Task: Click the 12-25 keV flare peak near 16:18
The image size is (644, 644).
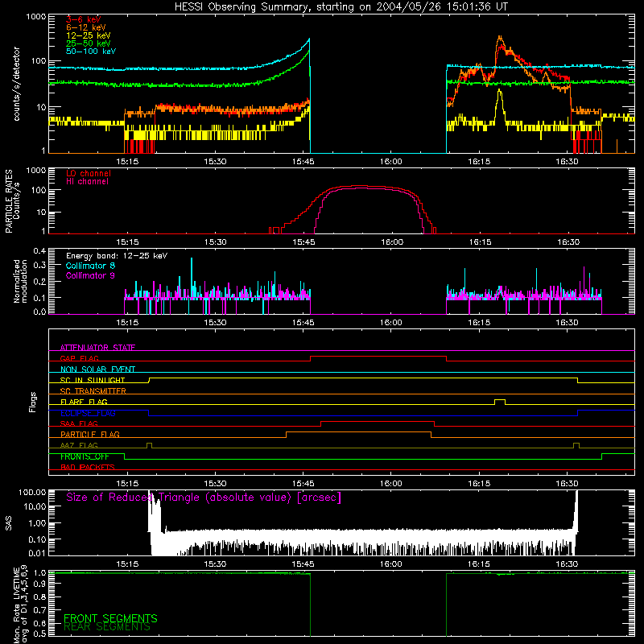Action: [499, 91]
